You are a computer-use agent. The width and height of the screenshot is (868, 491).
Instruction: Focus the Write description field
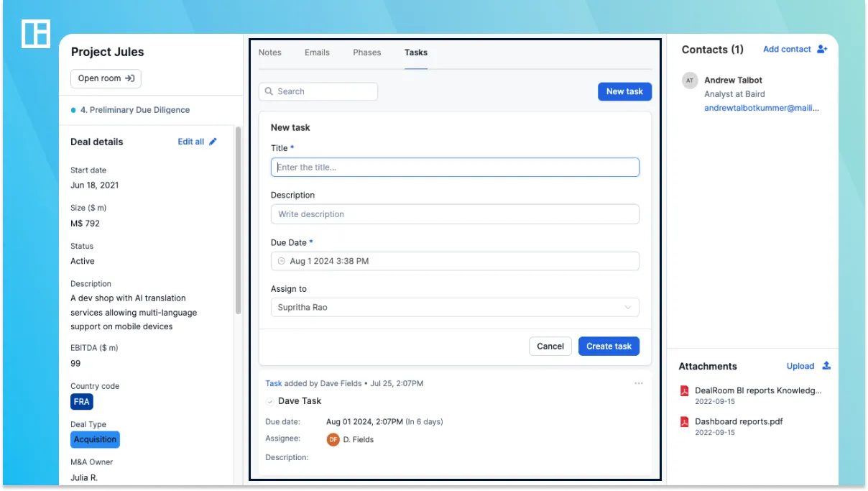[455, 214]
